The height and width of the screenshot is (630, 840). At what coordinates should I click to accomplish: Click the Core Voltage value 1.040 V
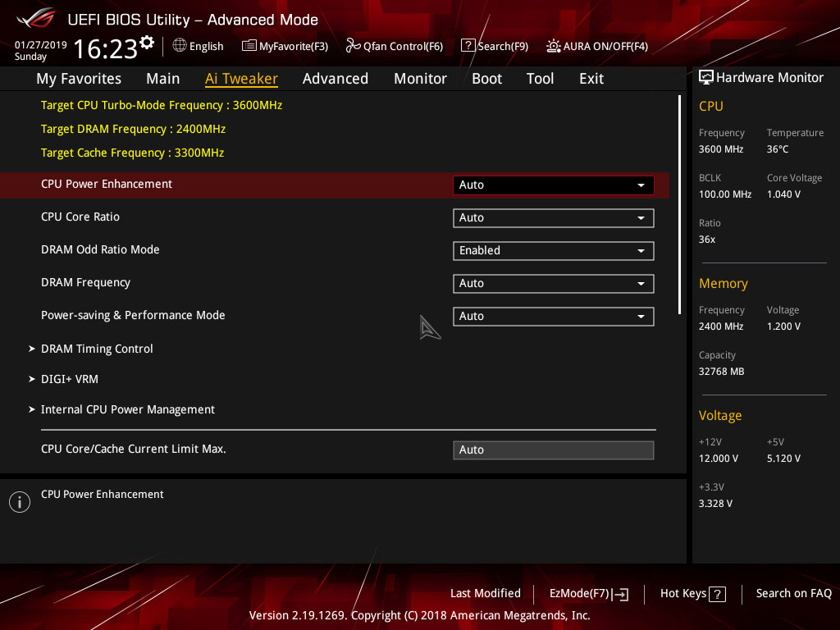[783, 194]
